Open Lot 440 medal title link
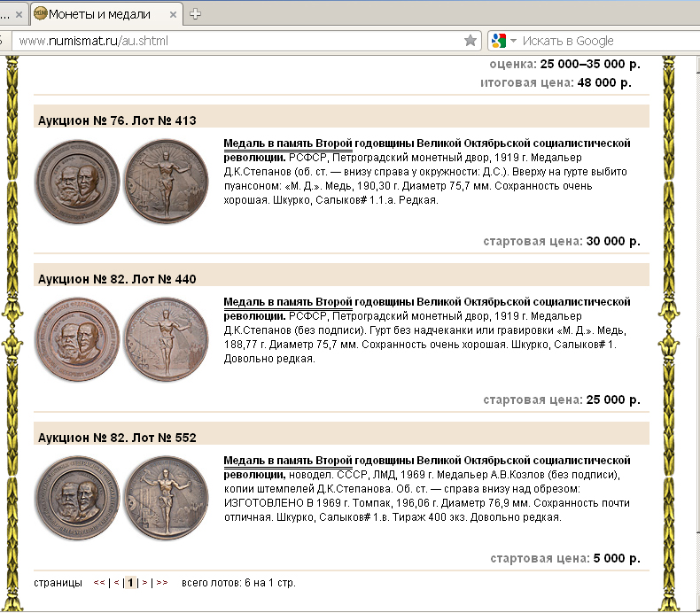 click(427, 308)
